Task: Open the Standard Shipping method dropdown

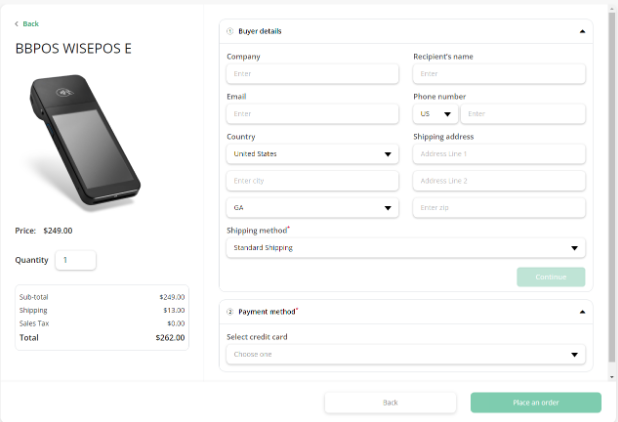Action: (406, 248)
